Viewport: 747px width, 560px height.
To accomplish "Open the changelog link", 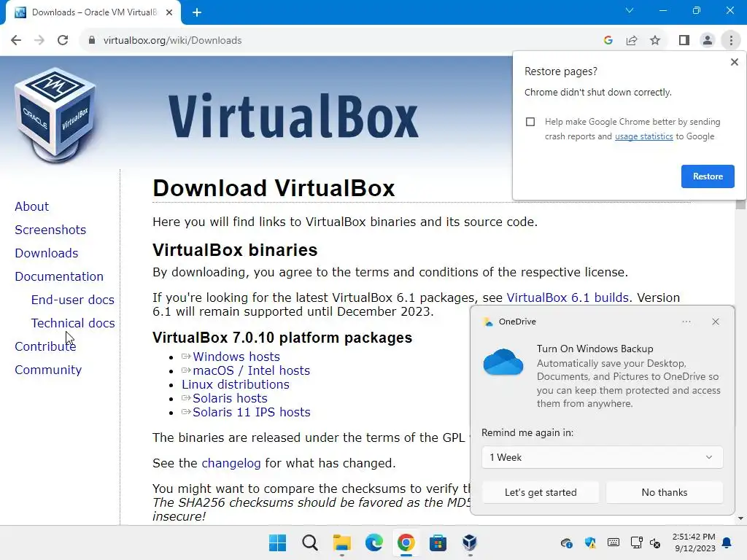I will click(x=231, y=463).
